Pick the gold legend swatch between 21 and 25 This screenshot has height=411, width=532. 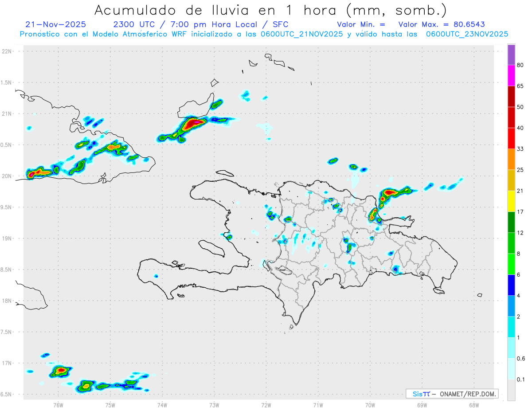[x=511, y=180]
